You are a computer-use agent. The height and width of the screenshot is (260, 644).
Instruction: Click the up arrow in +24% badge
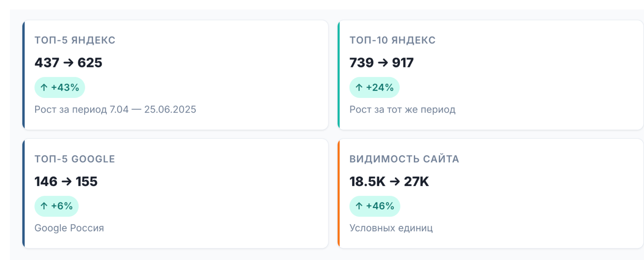pos(359,88)
